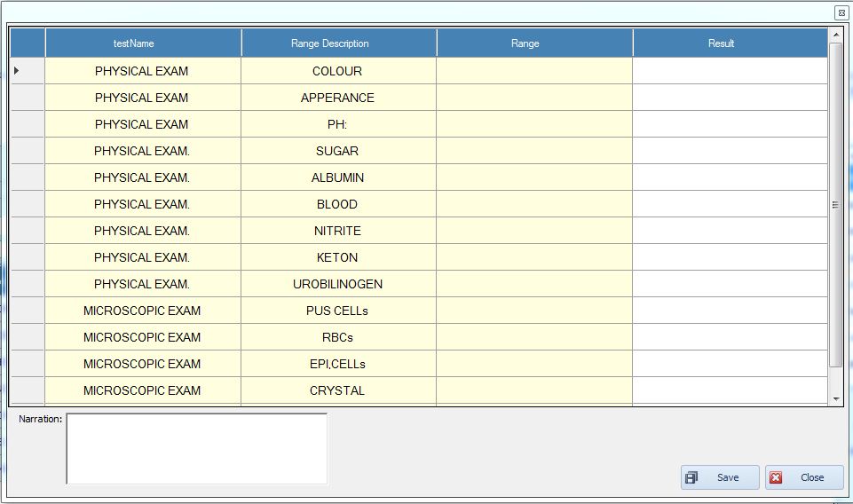The height and width of the screenshot is (504, 853).
Task: Click the table scrollbar up arrow
Action: [x=835, y=35]
